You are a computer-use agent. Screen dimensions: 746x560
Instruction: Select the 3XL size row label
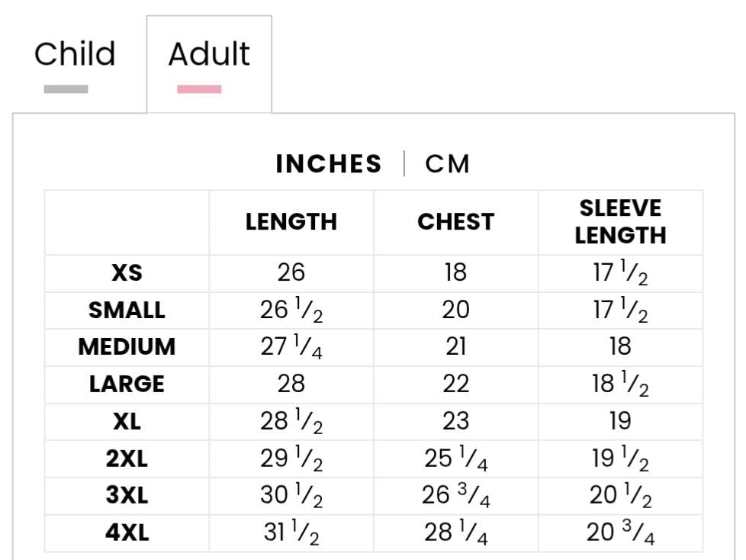pyautogui.click(x=127, y=495)
